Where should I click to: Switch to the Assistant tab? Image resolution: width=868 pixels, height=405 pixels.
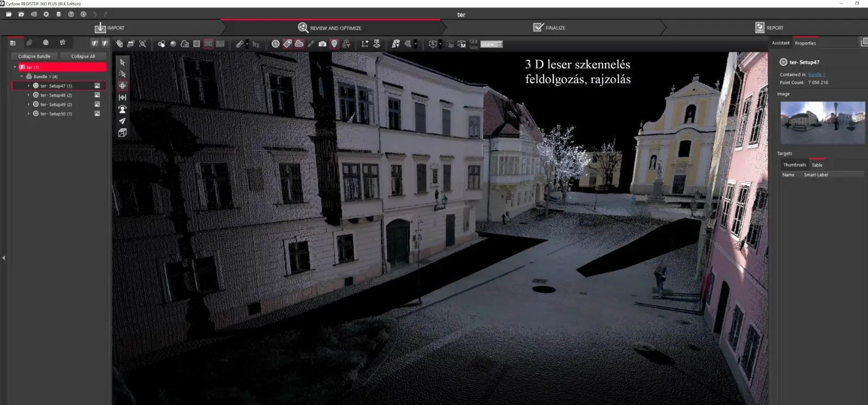(781, 43)
